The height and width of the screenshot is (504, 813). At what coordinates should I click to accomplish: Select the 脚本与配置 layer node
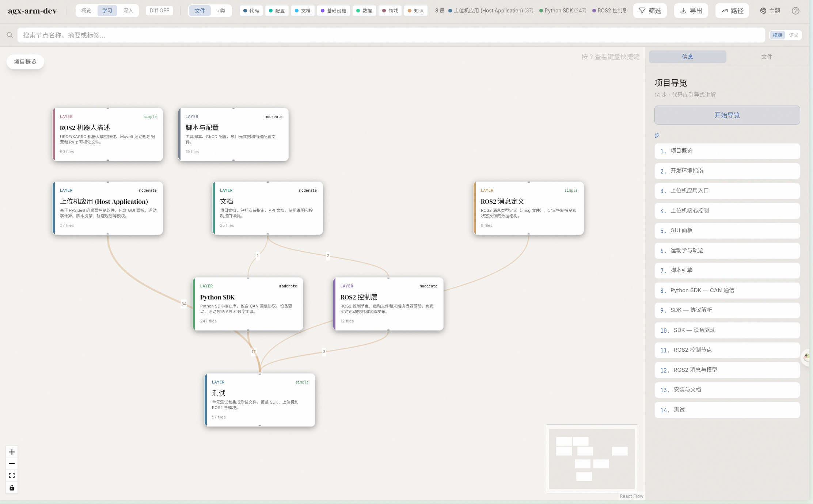click(233, 134)
